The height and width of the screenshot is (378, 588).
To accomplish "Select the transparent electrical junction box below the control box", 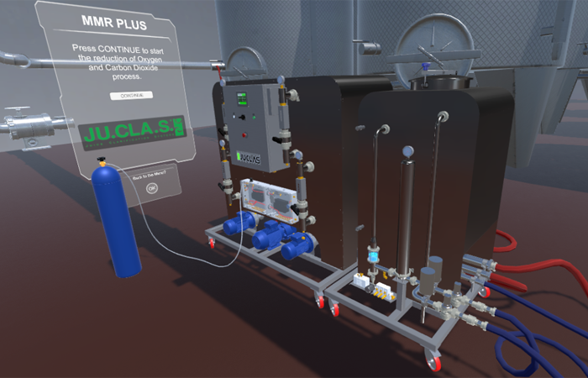I will tap(269, 201).
